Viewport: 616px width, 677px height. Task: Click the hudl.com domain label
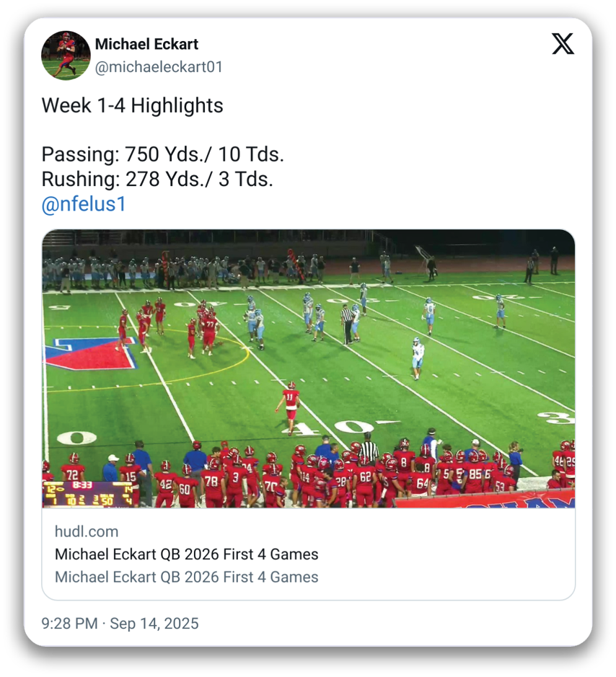tap(87, 531)
